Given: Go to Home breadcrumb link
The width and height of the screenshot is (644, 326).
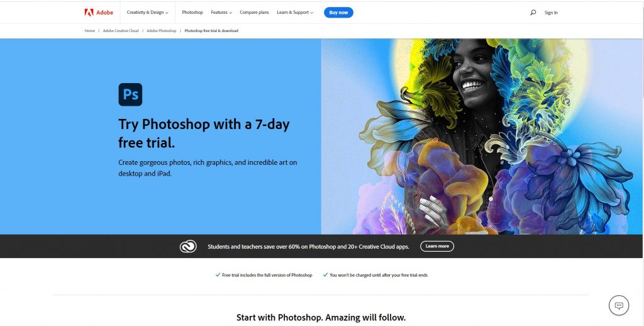Looking at the screenshot, I should [89, 31].
